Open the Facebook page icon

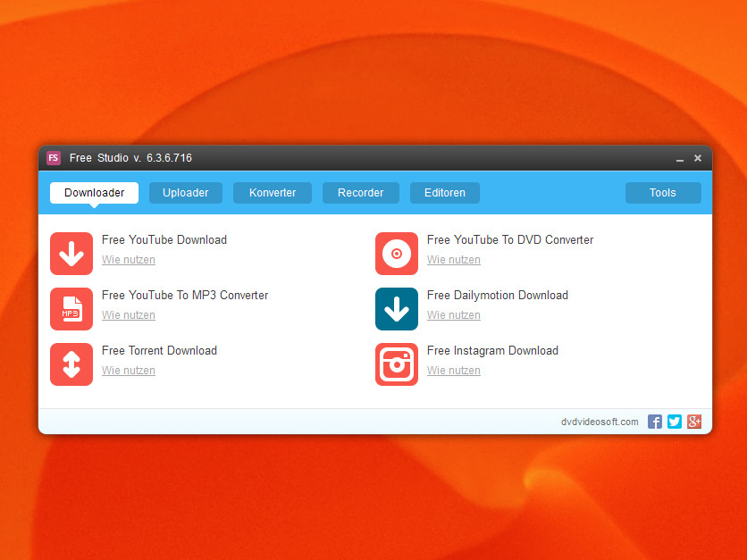(655, 422)
